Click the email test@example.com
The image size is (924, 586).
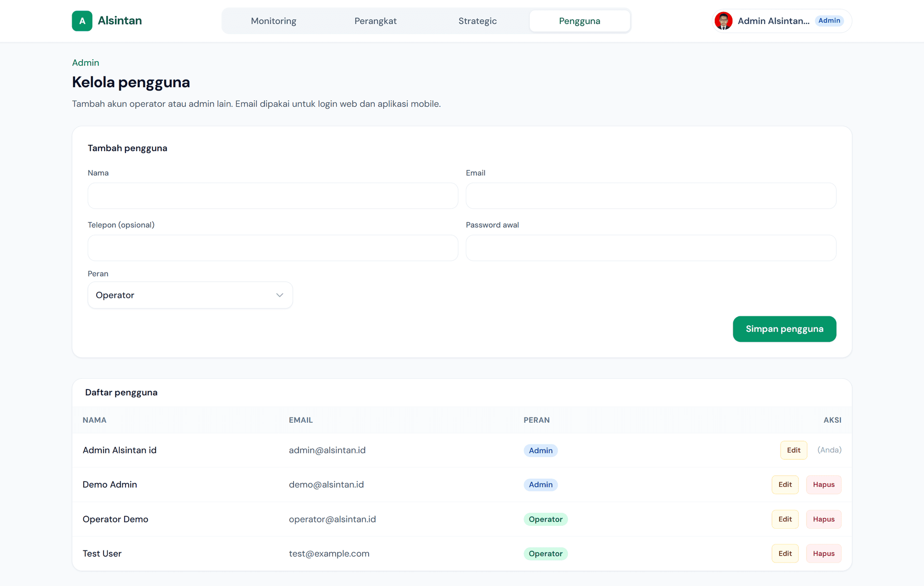point(329,554)
